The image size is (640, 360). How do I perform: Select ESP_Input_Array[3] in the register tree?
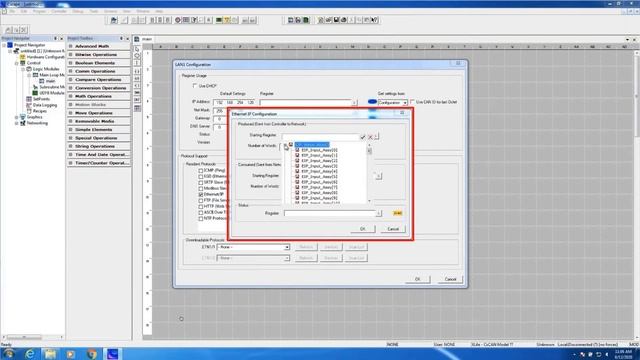pyautogui.click(x=319, y=166)
